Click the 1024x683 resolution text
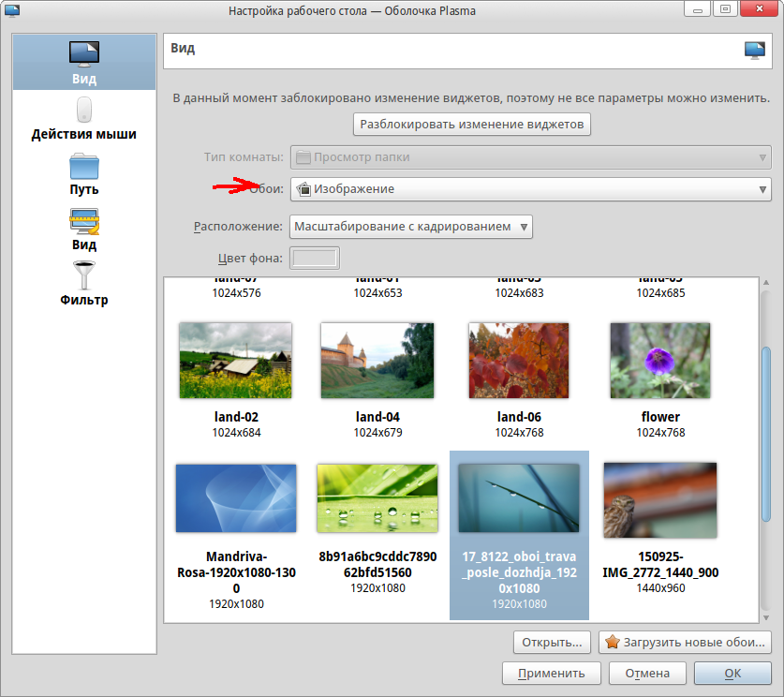Image resolution: width=784 pixels, height=697 pixels. pos(520,293)
